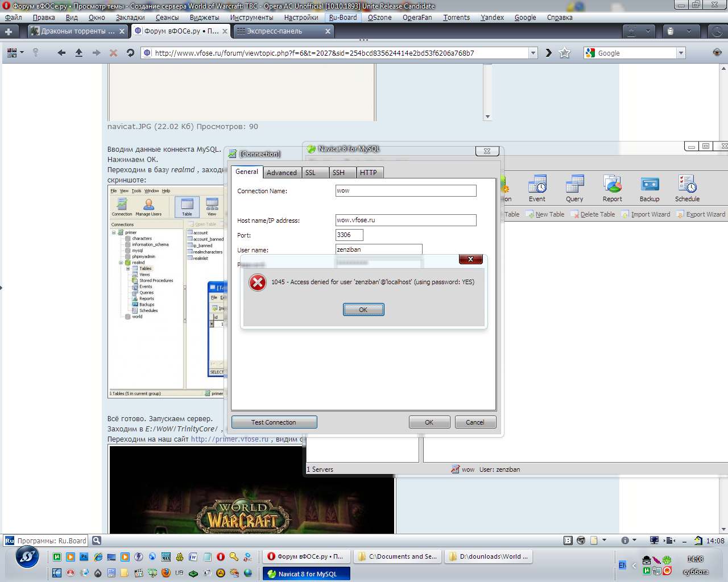This screenshot has width=728, height=582.
Task: Click Cancel in the Connection dialog
Action: 475,422
